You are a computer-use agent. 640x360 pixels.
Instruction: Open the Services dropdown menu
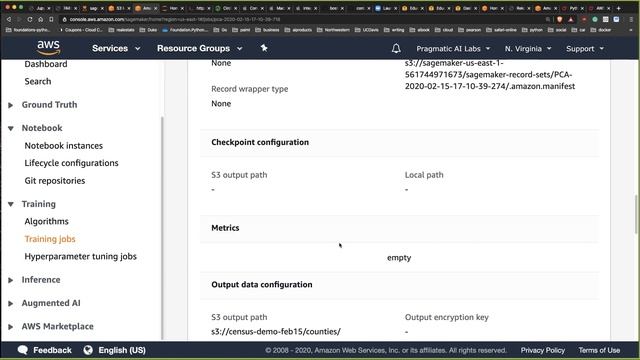pos(116,48)
